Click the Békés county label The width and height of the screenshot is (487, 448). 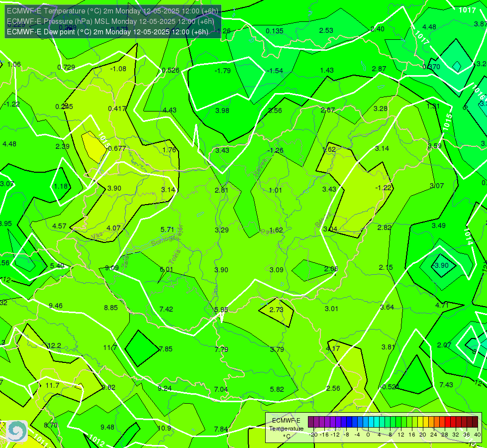[323, 221]
